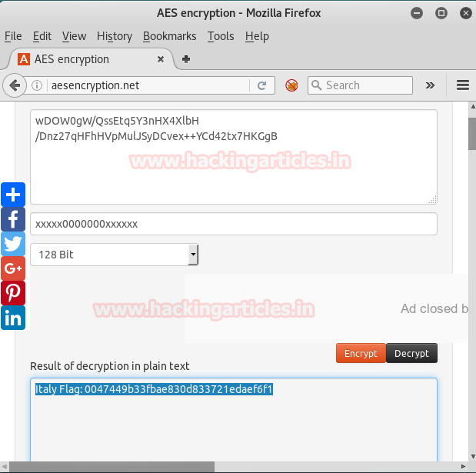Click the AES encryption tab favicon
The height and width of the screenshot is (473, 476).
(x=24, y=59)
